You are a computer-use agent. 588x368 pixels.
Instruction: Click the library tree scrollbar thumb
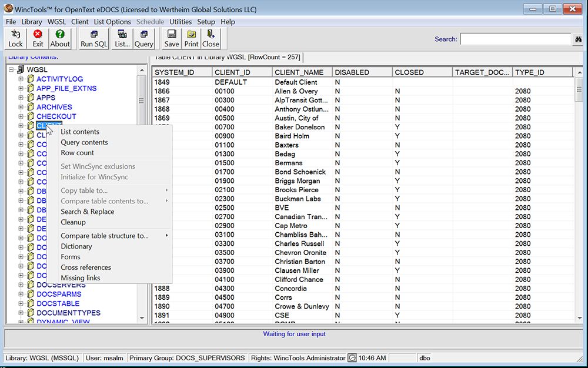(x=141, y=101)
